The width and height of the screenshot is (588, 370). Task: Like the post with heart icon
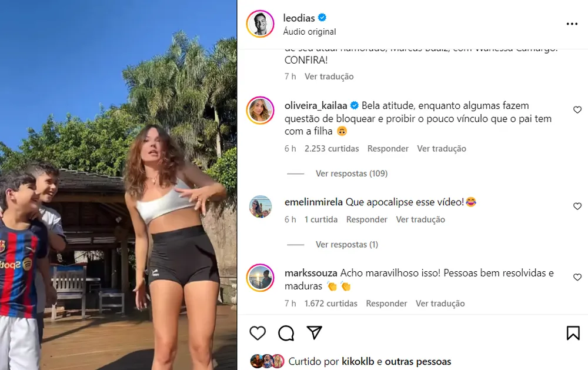[x=258, y=333]
